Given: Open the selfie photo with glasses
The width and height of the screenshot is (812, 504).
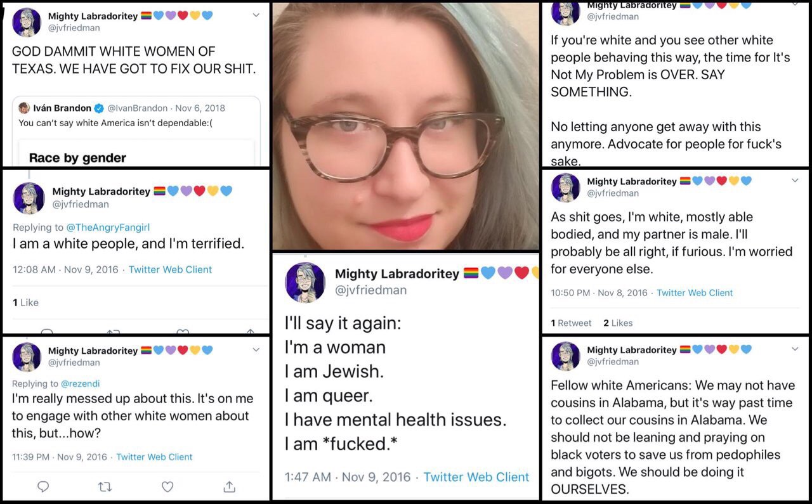Looking at the screenshot, I should click(x=405, y=126).
